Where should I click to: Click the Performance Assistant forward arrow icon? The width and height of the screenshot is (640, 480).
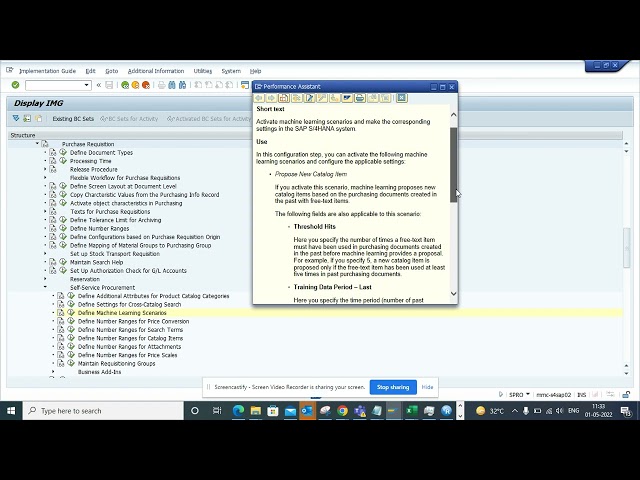point(271,98)
